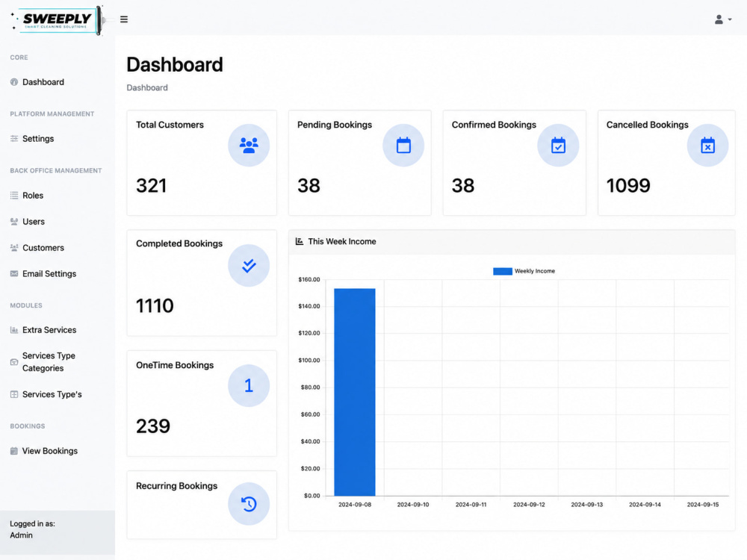Click the 2024-09-08 income bar
Viewport: 747px width, 560px height.
[x=354, y=392]
